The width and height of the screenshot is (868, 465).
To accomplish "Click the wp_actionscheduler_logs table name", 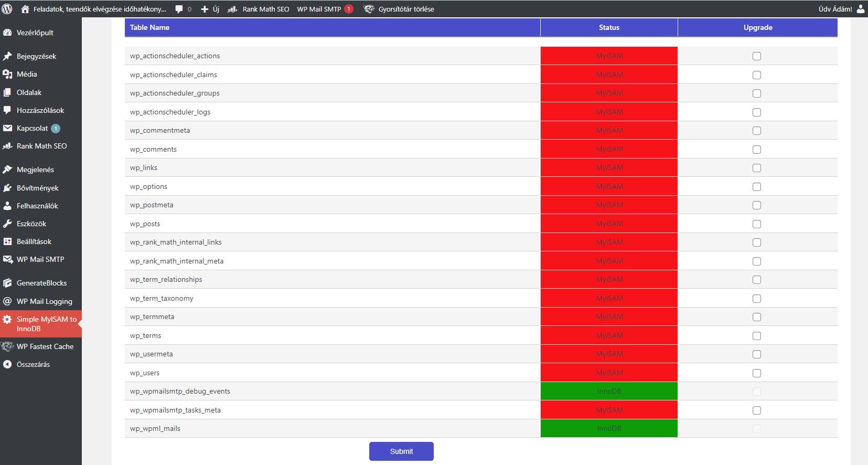I will [x=170, y=112].
